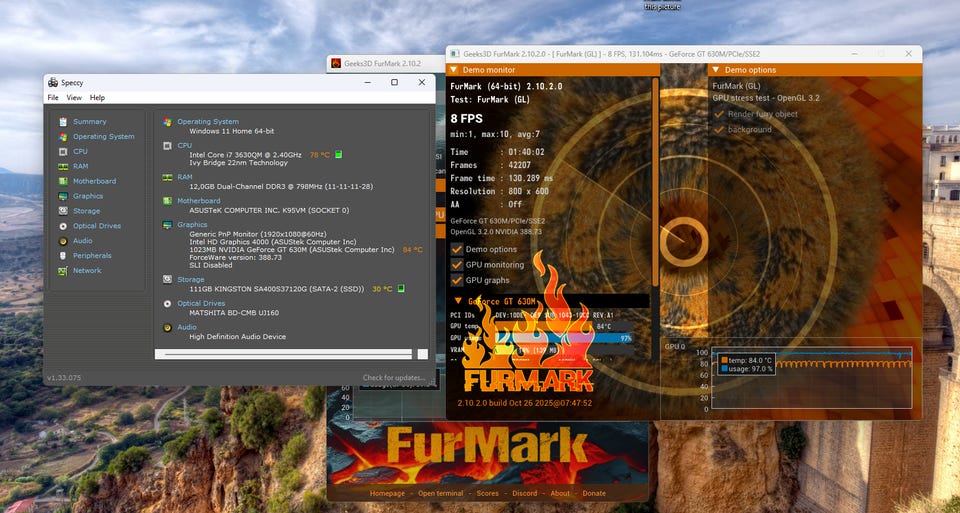Click the 8 FPS readout in Demo monitor
Screen dimensions: 960x513
(467, 118)
